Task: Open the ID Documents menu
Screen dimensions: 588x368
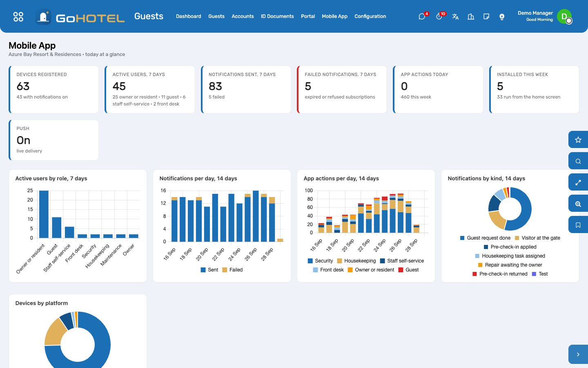Action: [277, 16]
